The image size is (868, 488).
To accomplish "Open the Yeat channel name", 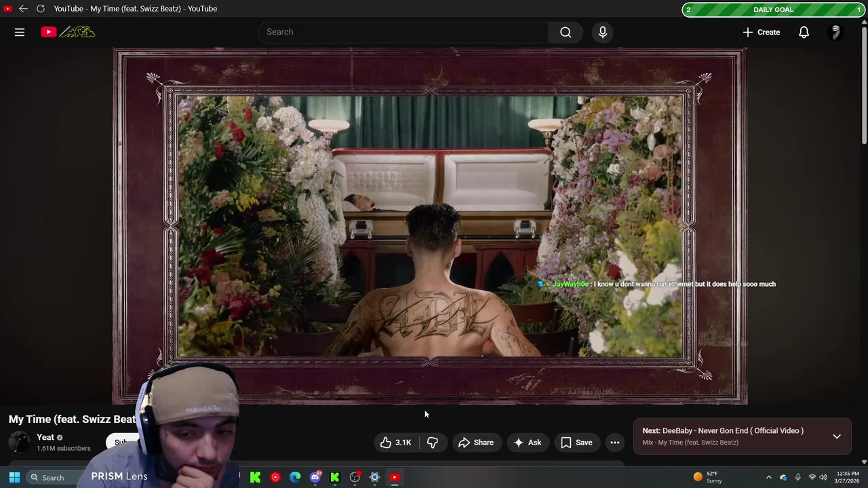I will [45, 437].
